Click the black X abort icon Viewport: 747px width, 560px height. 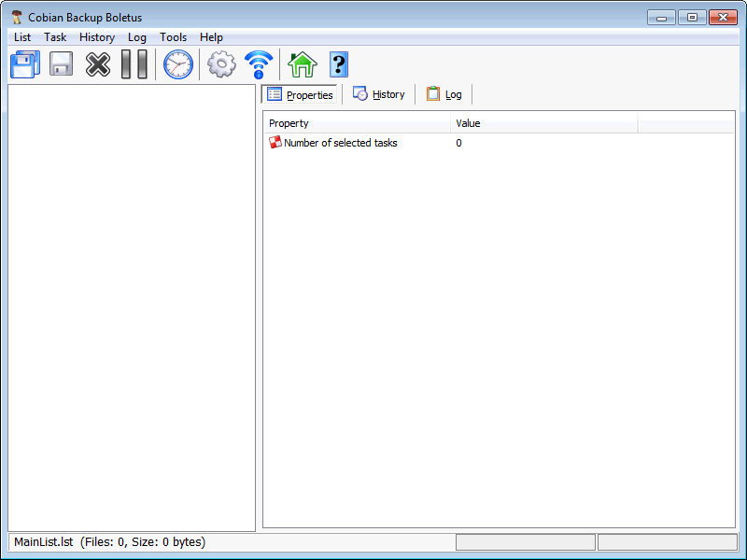tap(98, 64)
